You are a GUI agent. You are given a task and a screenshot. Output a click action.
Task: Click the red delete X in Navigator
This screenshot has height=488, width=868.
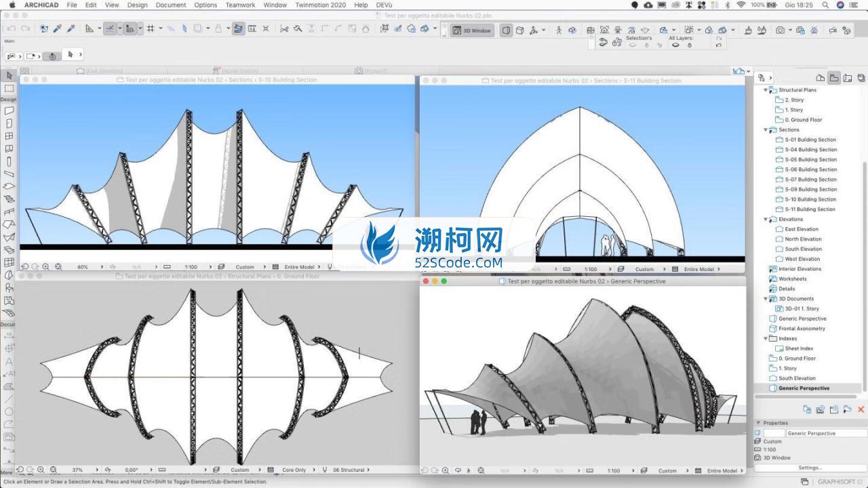[x=861, y=409]
